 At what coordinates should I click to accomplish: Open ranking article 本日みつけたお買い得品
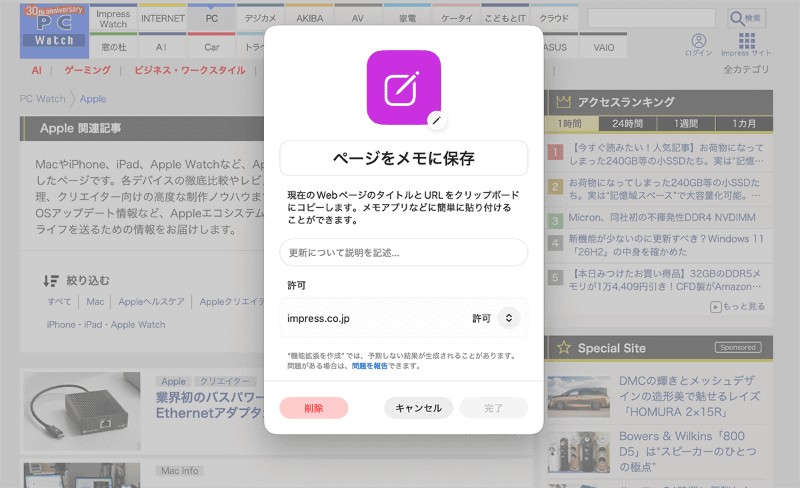[x=665, y=280]
